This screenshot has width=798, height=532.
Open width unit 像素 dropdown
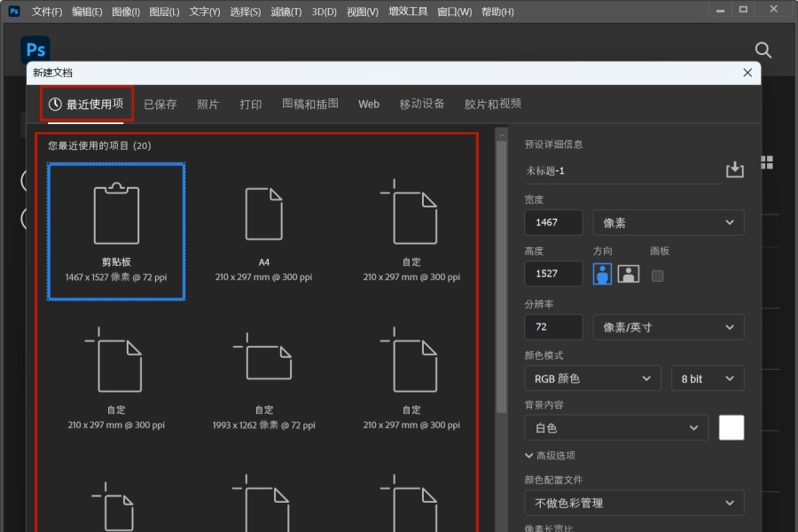669,223
